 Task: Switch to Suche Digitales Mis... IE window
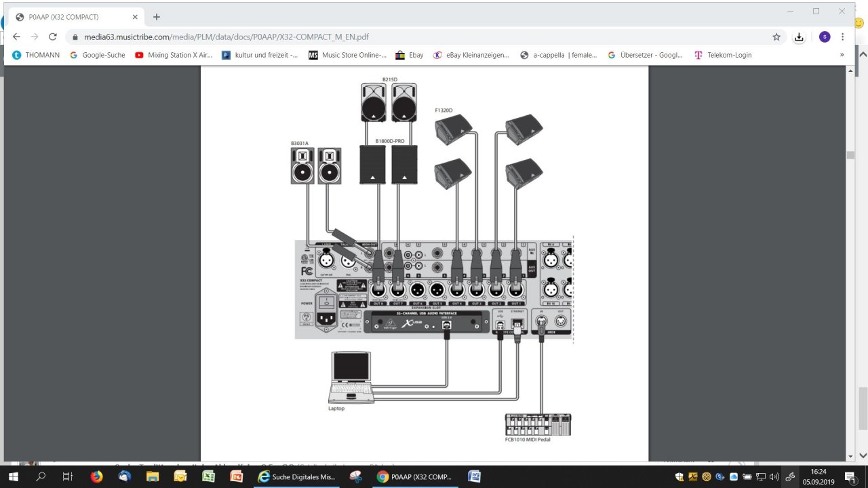point(296,476)
